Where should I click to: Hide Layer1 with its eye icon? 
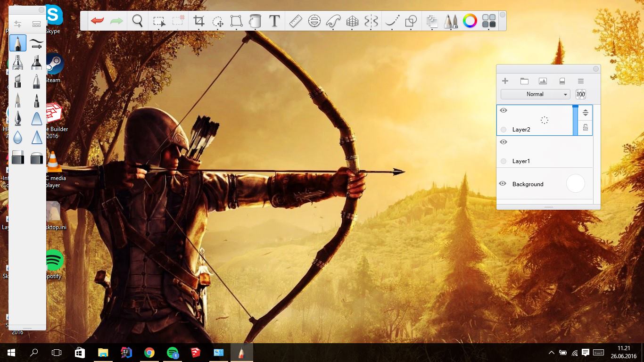click(x=504, y=142)
